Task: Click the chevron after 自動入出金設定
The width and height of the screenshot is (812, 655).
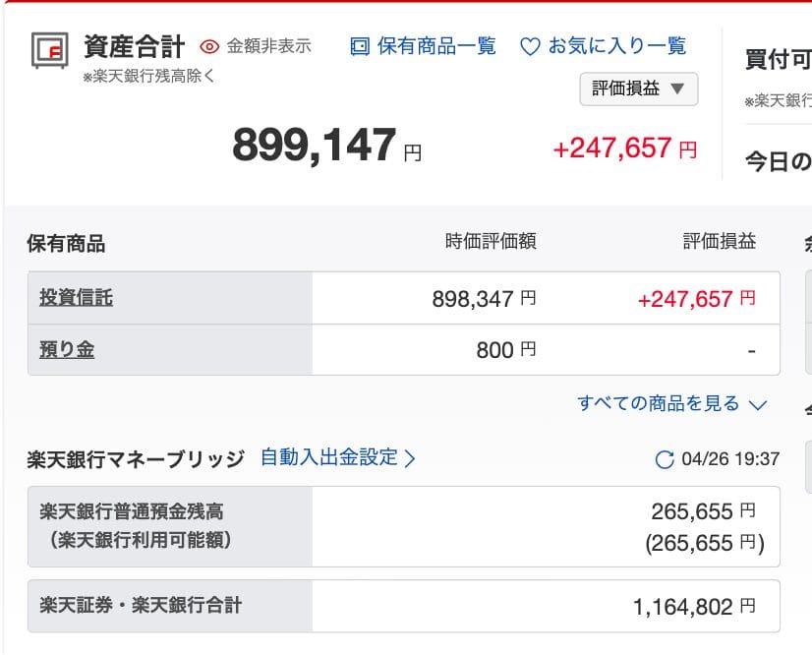Action: [411, 458]
